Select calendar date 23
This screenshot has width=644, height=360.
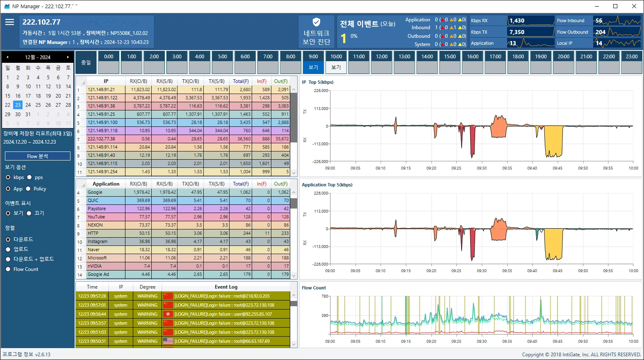(x=18, y=105)
